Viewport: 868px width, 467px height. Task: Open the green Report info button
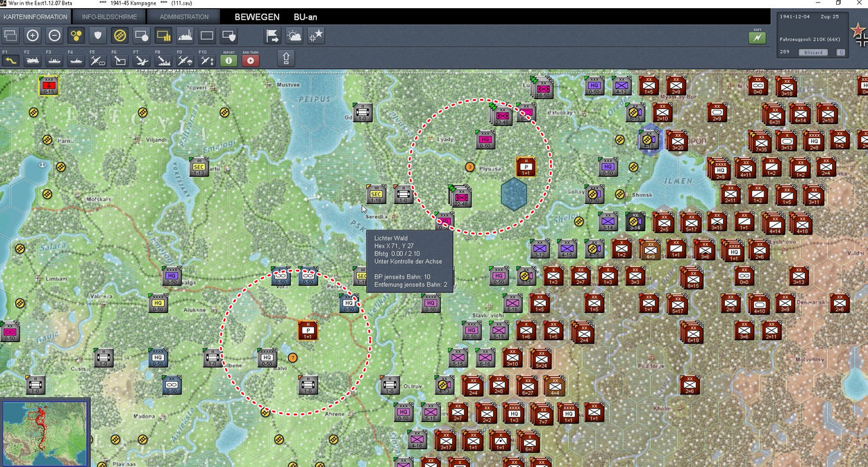pos(229,60)
